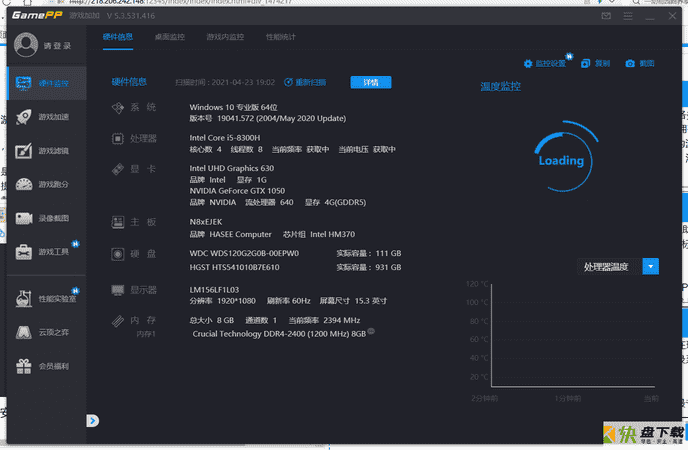The height and width of the screenshot is (450, 688).
Task: Click the mail/message icon in title bar
Action: tap(606, 16)
